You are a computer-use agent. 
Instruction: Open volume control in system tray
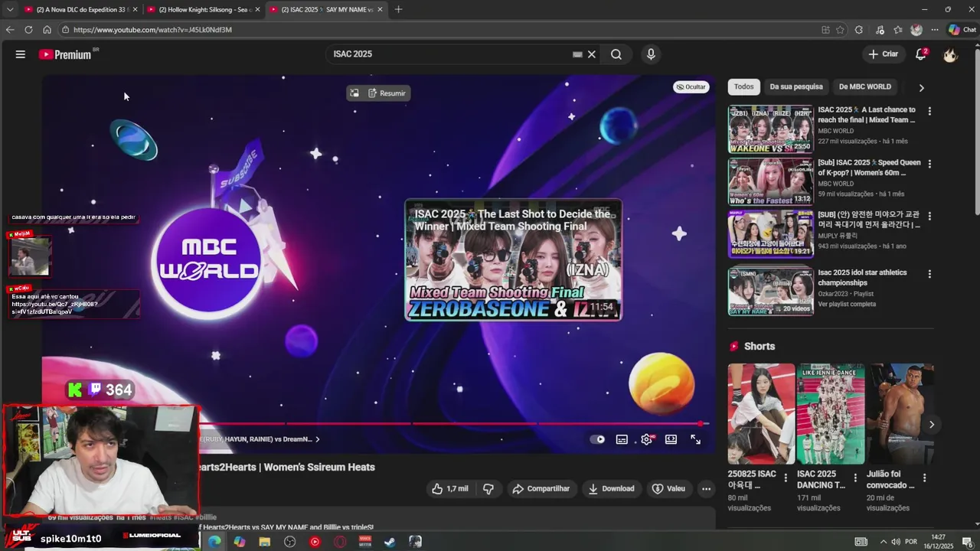(x=896, y=542)
